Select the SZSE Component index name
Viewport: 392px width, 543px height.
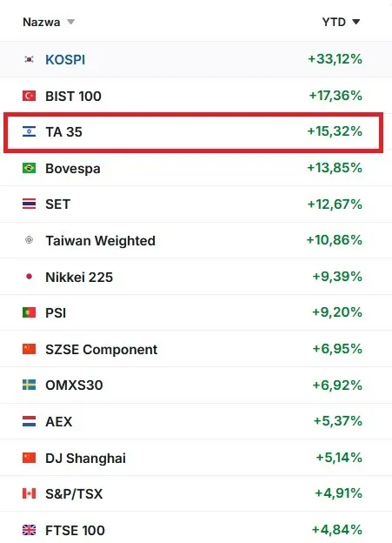(x=102, y=350)
